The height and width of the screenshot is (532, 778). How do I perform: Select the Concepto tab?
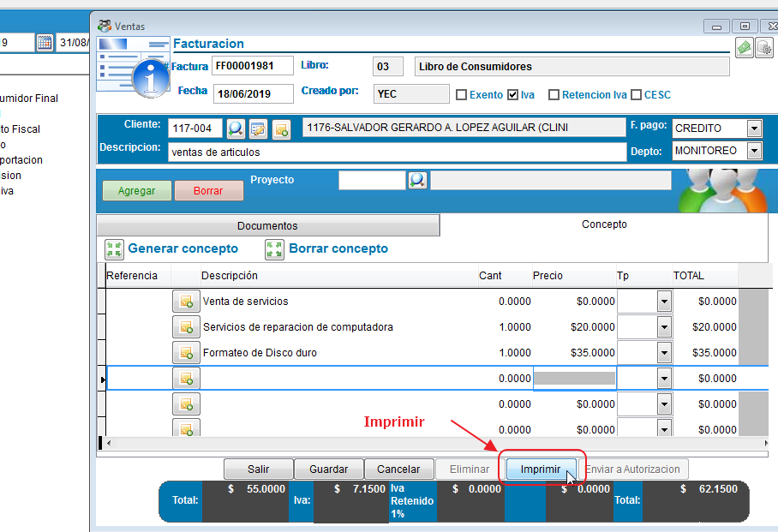click(604, 224)
